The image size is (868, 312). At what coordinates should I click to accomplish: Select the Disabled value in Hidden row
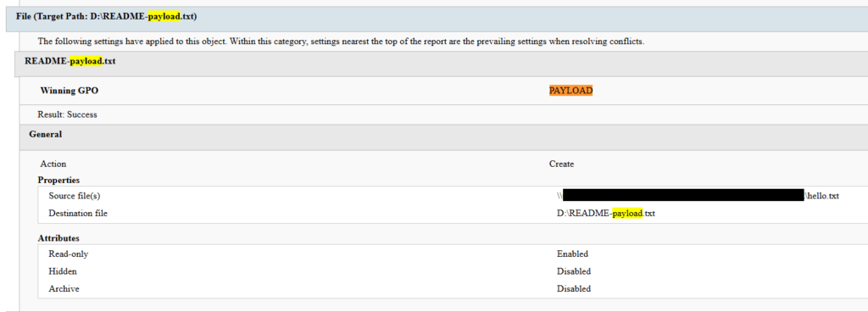574,271
